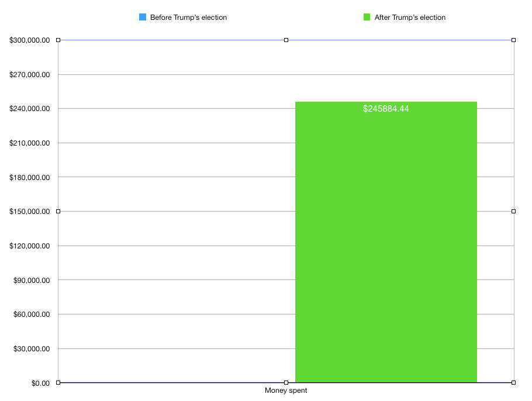Select the 'Before Trump's election' legend label

(188, 18)
